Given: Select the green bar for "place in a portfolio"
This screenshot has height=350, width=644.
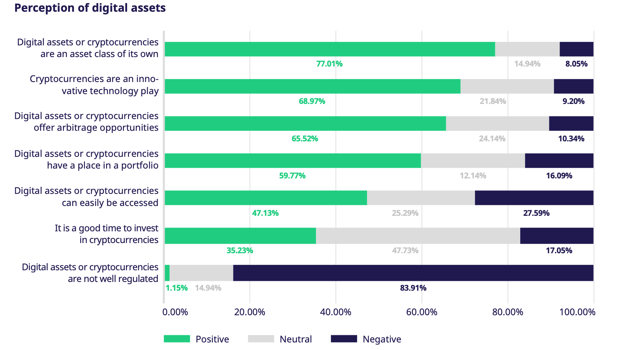Looking at the screenshot, I should click(x=292, y=161).
